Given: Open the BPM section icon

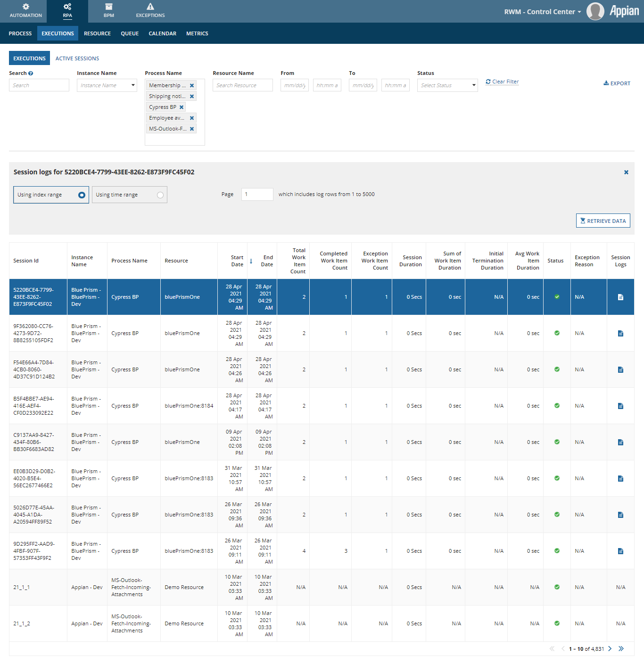Looking at the screenshot, I should [x=109, y=7].
